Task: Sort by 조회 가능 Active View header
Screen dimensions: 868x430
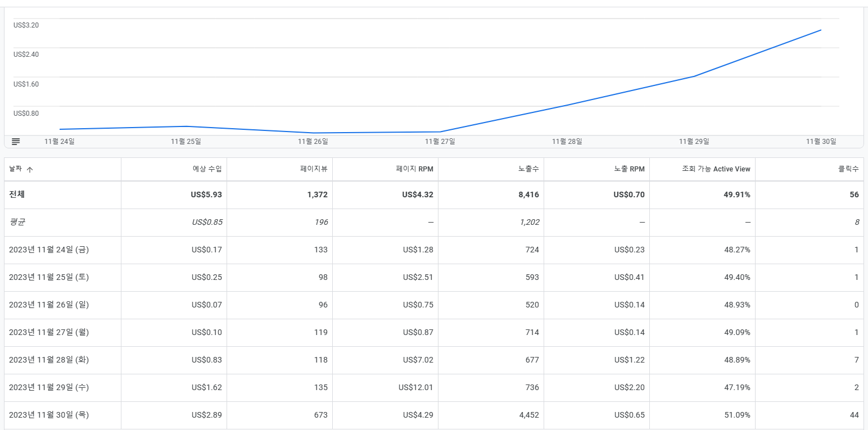Action: 716,169
